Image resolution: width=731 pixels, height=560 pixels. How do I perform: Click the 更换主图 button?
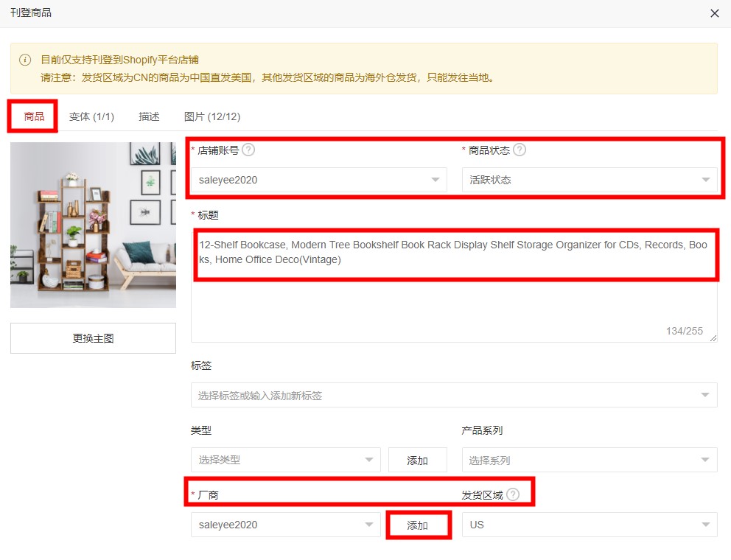coord(94,338)
